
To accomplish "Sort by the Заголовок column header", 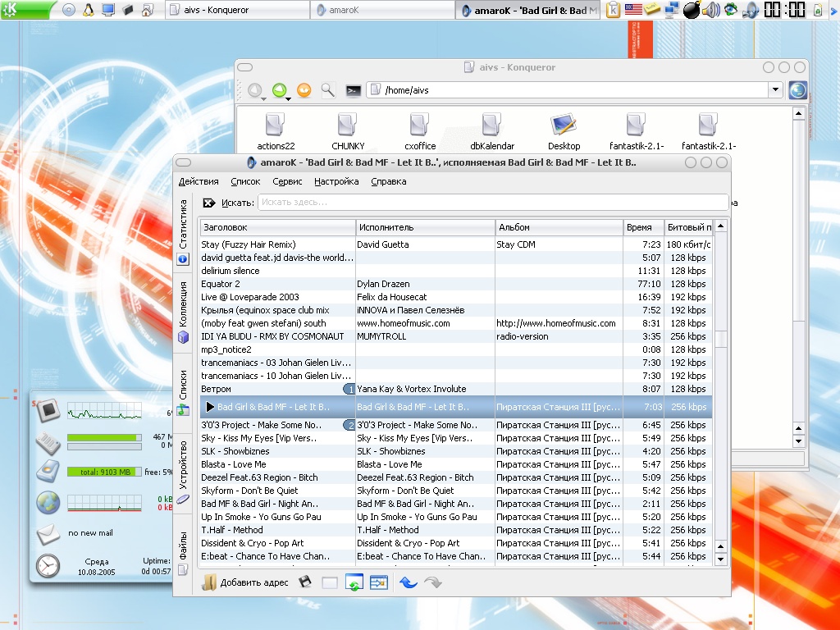I will coord(277,227).
